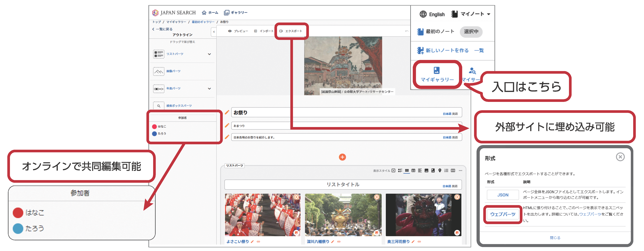Remove the よさこい祭り item with X

click(296, 197)
